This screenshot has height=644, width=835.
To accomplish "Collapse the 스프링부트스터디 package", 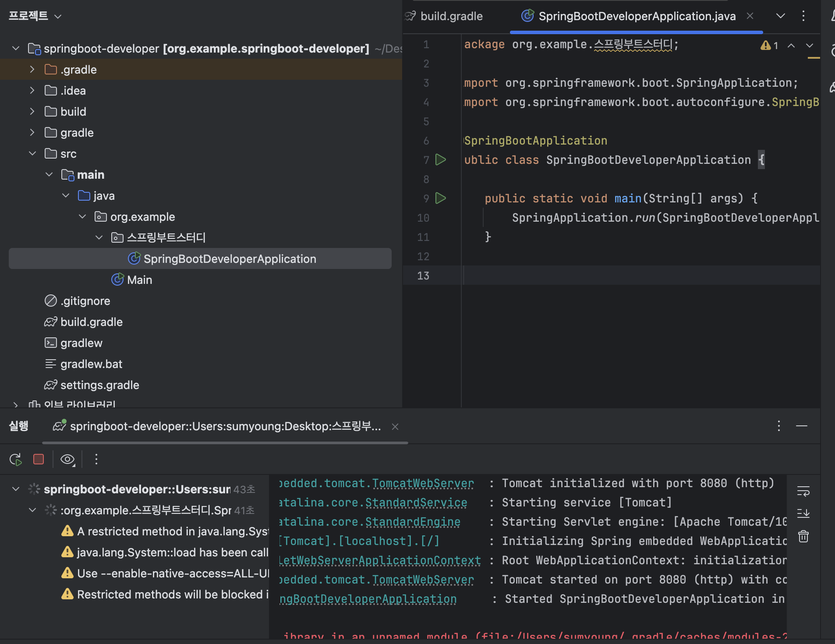I will (x=99, y=237).
